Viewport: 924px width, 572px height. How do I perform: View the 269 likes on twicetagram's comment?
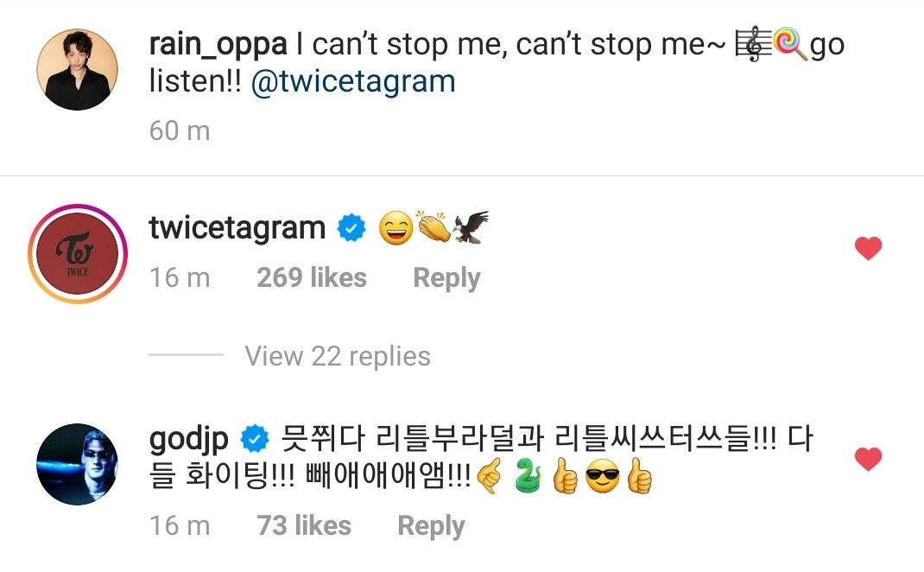(x=311, y=277)
